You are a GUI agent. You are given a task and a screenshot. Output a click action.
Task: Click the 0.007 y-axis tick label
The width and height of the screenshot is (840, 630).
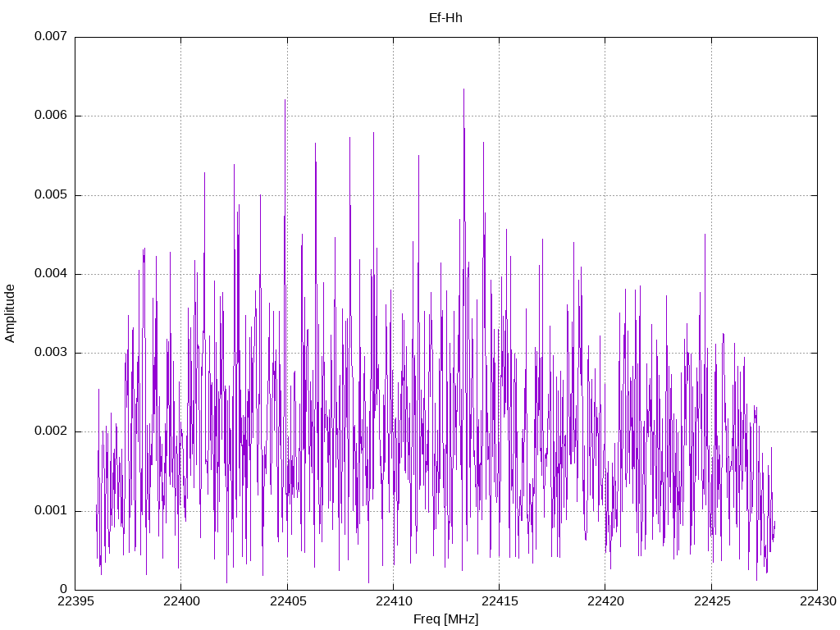pos(51,36)
